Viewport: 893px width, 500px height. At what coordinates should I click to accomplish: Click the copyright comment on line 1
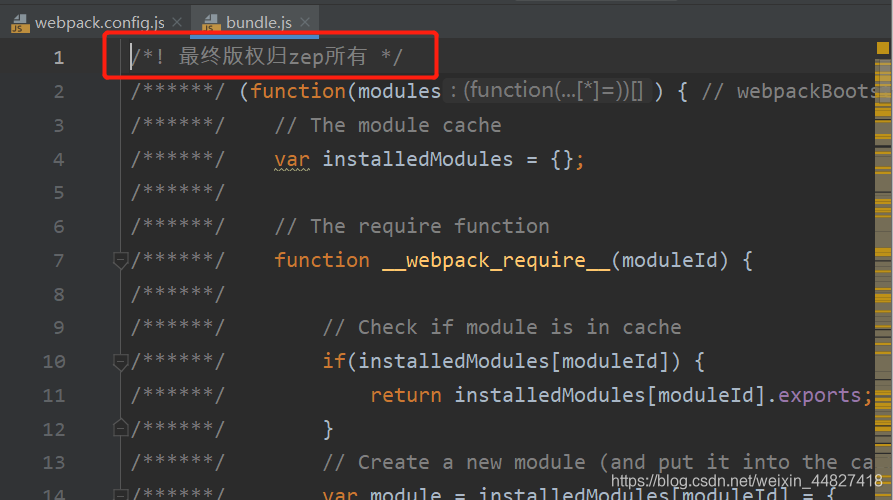tap(267, 56)
